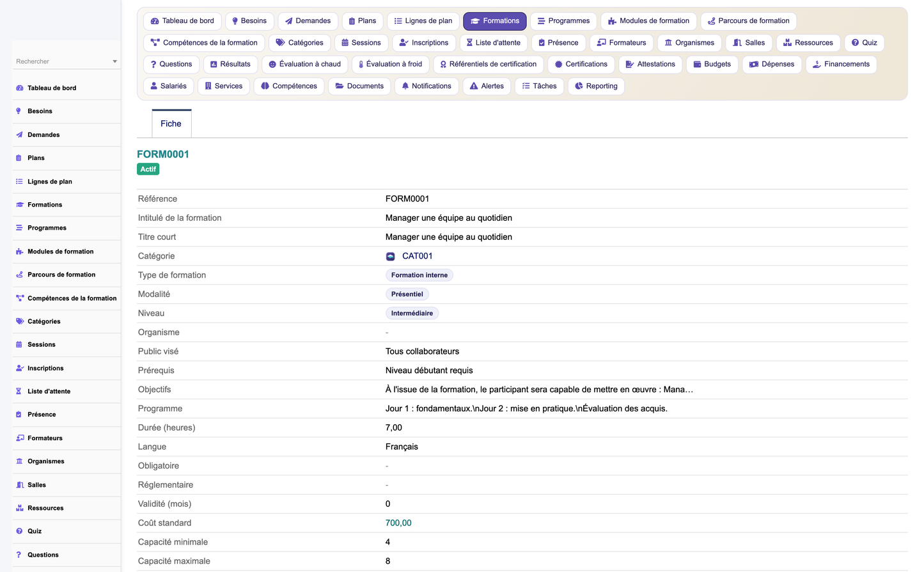Click the bell icon in Notifications button
The width and height of the screenshot is (924, 572).
click(405, 86)
